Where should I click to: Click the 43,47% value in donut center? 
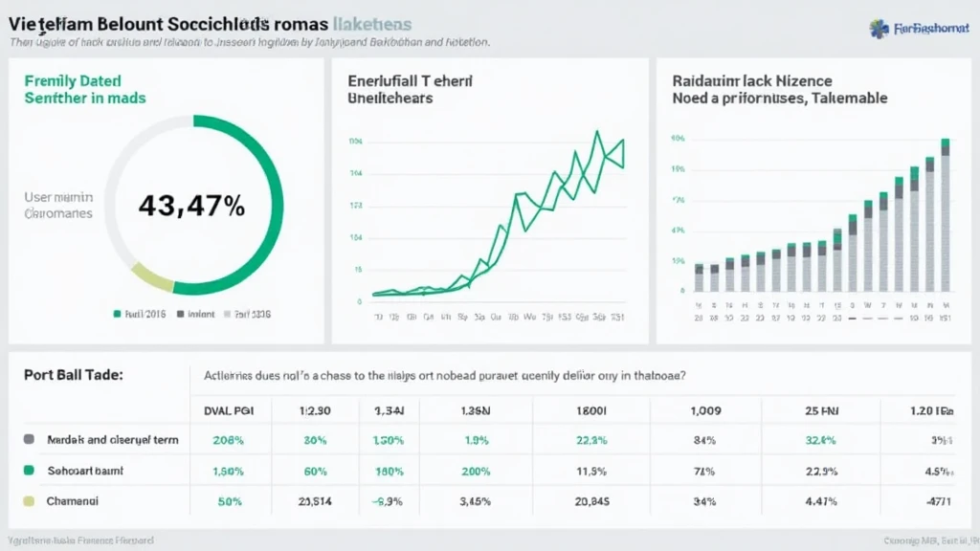(x=191, y=205)
